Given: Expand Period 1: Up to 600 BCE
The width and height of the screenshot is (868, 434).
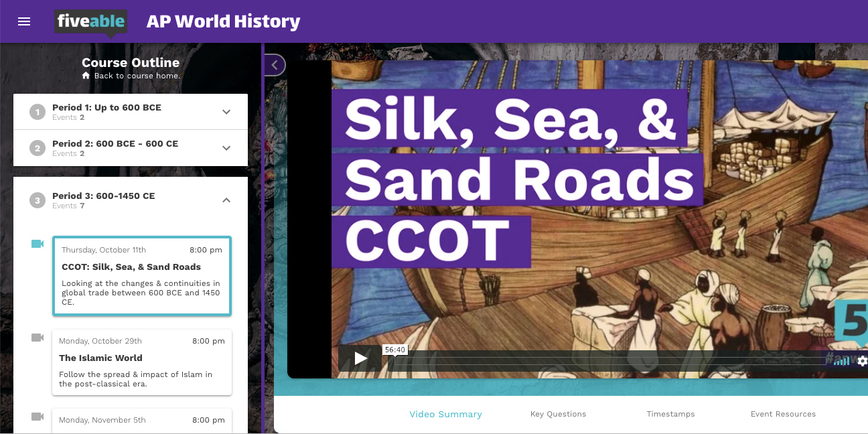Looking at the screenshot, I should tap(131, 112).
